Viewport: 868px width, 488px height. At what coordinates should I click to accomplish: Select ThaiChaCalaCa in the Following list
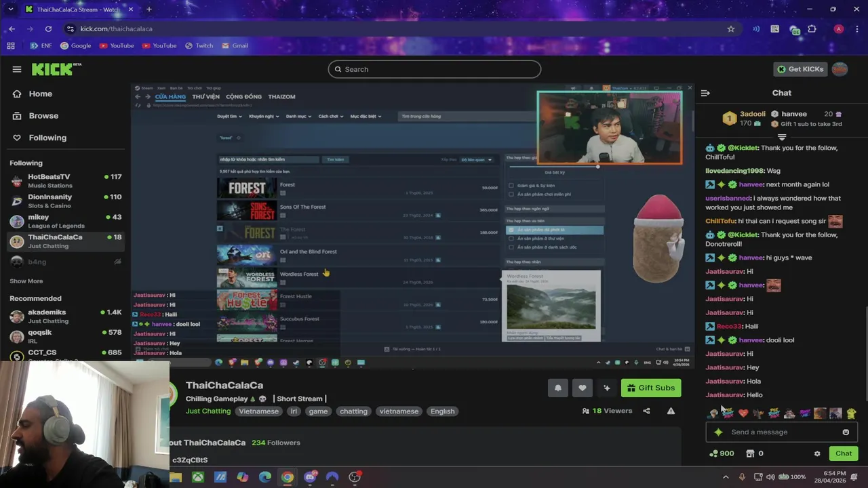click(x=66, y=241)
